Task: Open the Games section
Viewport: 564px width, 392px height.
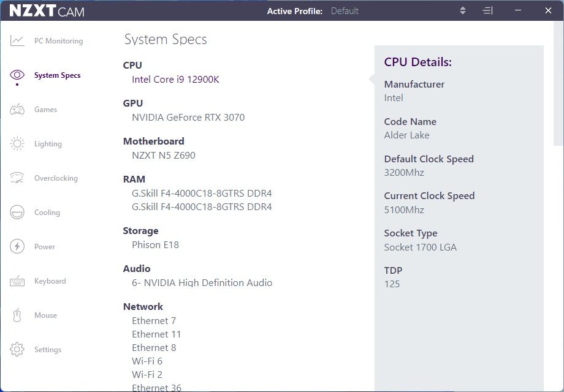Action: tap(46, 110)
